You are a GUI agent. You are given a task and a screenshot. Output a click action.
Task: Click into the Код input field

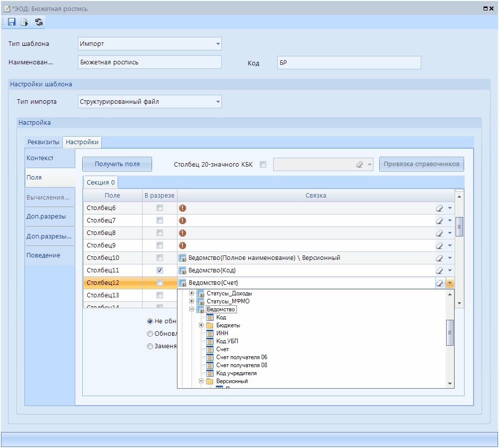pyautogui.click(x=348, y=63)
